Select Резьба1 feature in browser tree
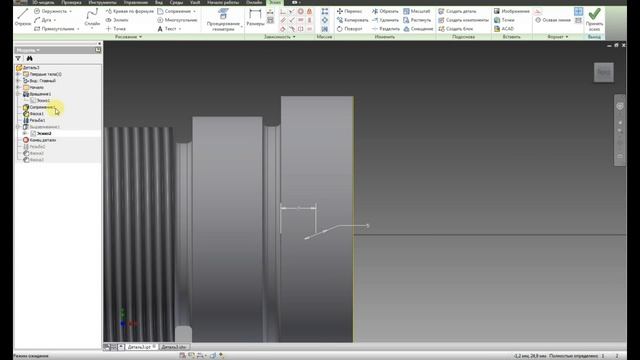The height and width of the screenshot is (360, 640). click(34, 120)
